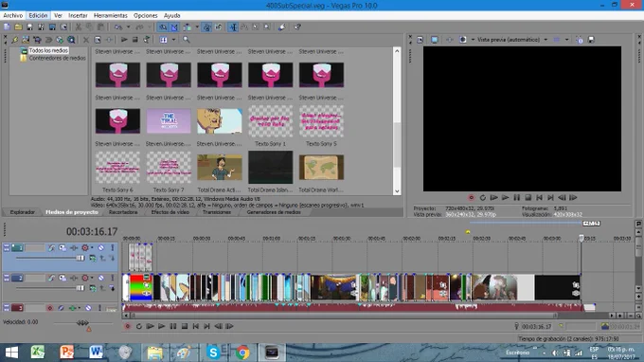644x362 pixels.
Task: Select 'Texto Sony 1' media thumbnail
Action: [x=270, y=121]
